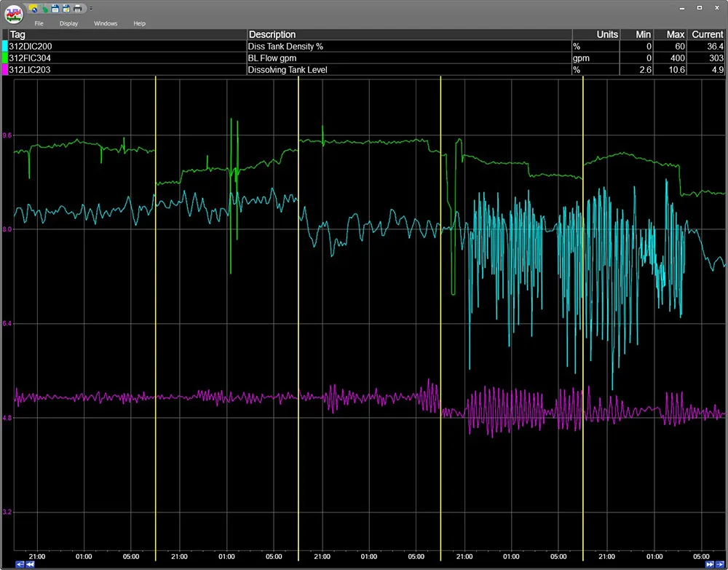Click the save-as floppy disk icon
Viewport: 728px width, 570px height.
click(66, 8)
